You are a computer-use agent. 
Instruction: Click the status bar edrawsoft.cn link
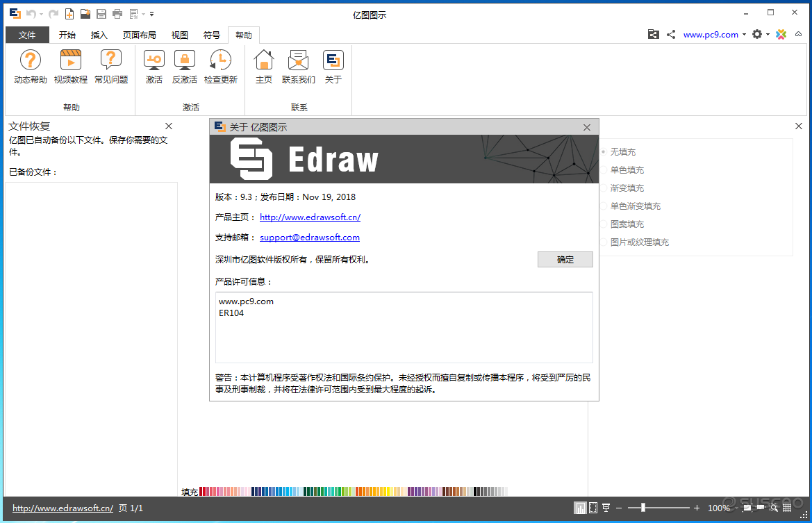point(63,508)
